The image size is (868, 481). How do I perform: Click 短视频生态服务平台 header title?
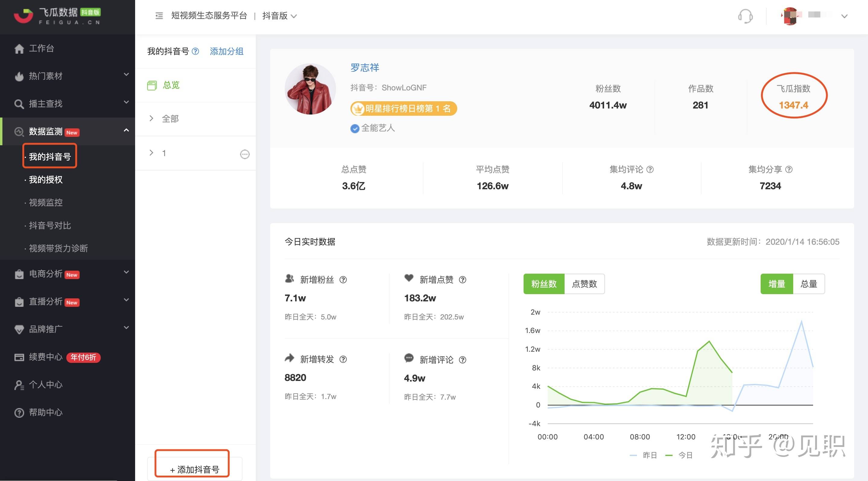tap(209, 16)
